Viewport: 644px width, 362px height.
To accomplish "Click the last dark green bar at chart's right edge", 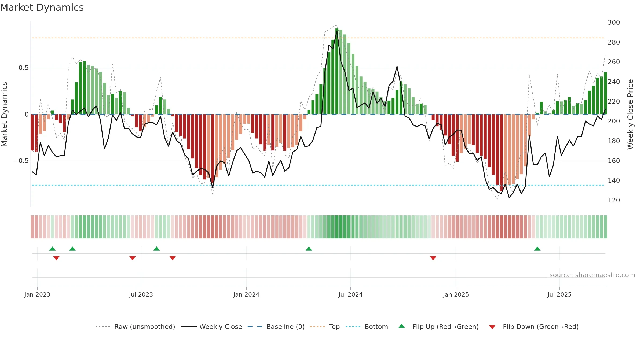I will point(605,93).
